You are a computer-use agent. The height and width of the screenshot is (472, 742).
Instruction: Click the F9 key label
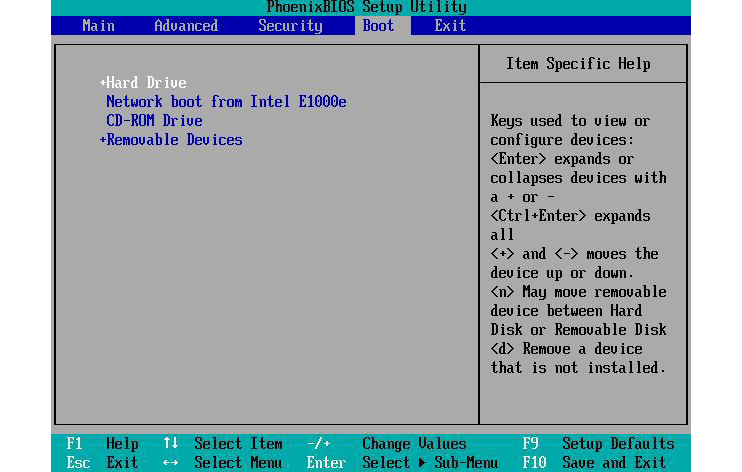(x=530, y=444)
